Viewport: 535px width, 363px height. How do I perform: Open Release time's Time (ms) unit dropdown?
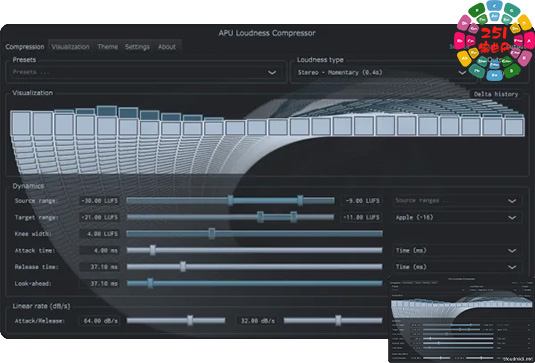point(457,267)
